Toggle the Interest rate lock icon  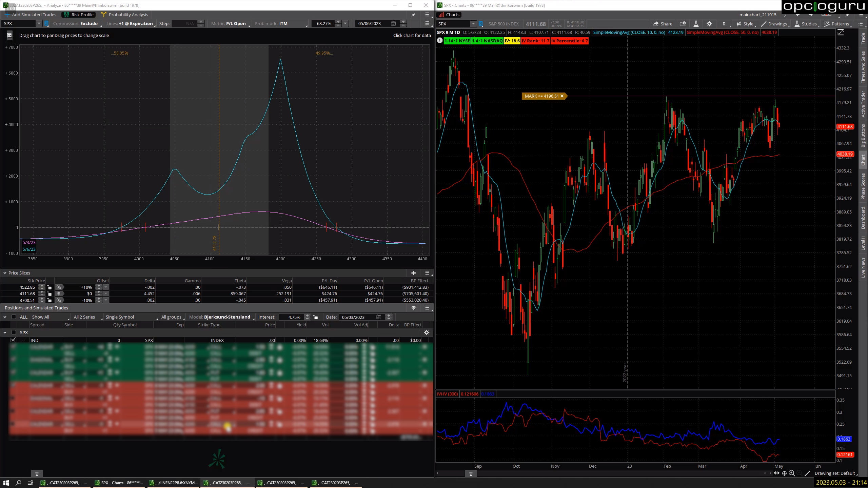click(315, 317)
